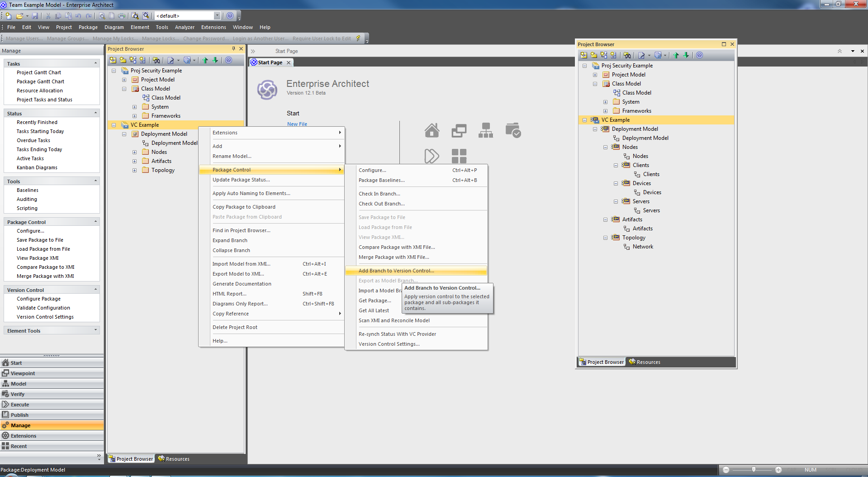Click the scissors Cut icon in top toolbar

[x=48, y=16]
